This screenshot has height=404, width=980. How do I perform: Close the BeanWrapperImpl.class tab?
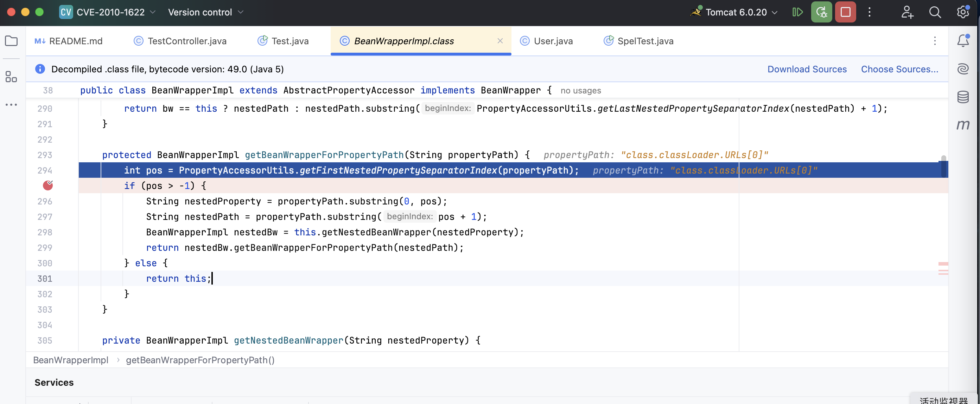coord(500,41)
